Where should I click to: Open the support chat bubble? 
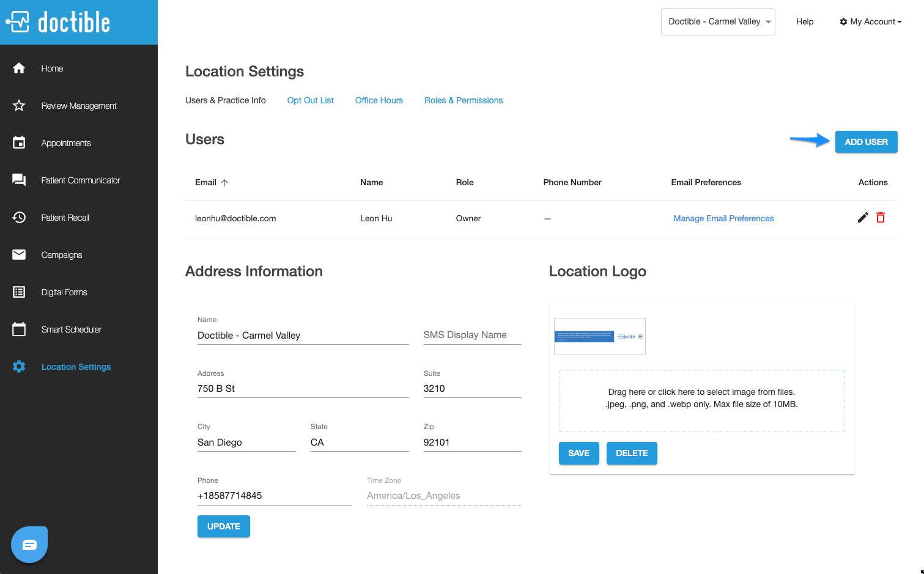click(29, 545)
